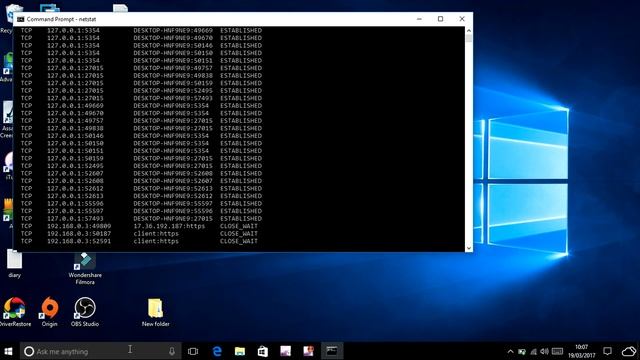Click foreign address DESKTOP-HNF9NE9:57493
Image resolution: width=640 pixels, height=360 pixels.
[x=173, y=98]
